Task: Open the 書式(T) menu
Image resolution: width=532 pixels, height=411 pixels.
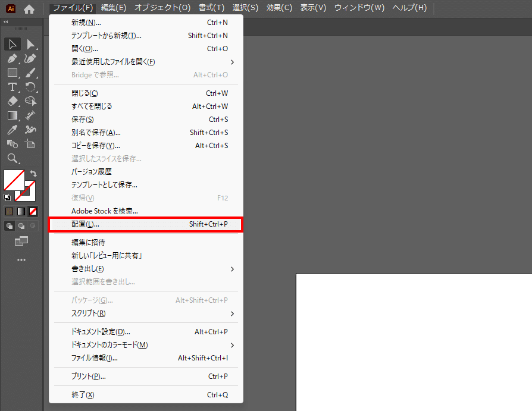Action: pos(212,8)
